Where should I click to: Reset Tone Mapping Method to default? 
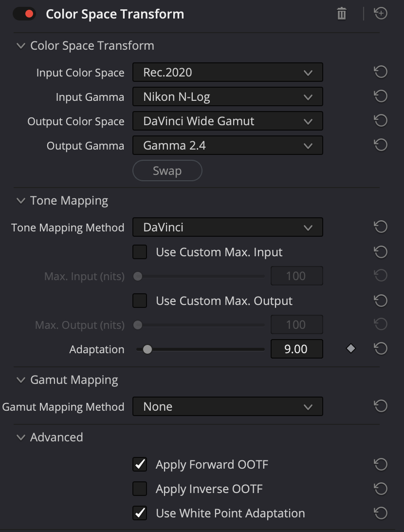coord(381,227)
